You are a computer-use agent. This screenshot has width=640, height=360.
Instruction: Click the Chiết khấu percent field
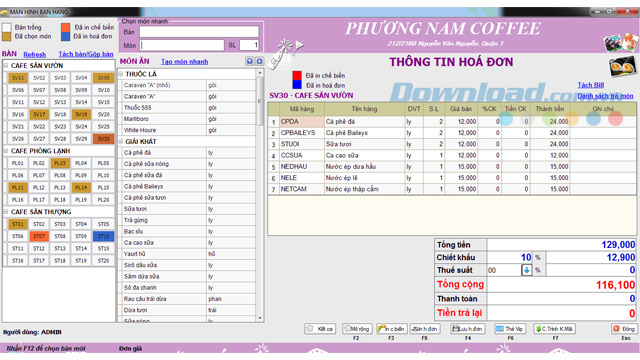[x=509, y=258]
